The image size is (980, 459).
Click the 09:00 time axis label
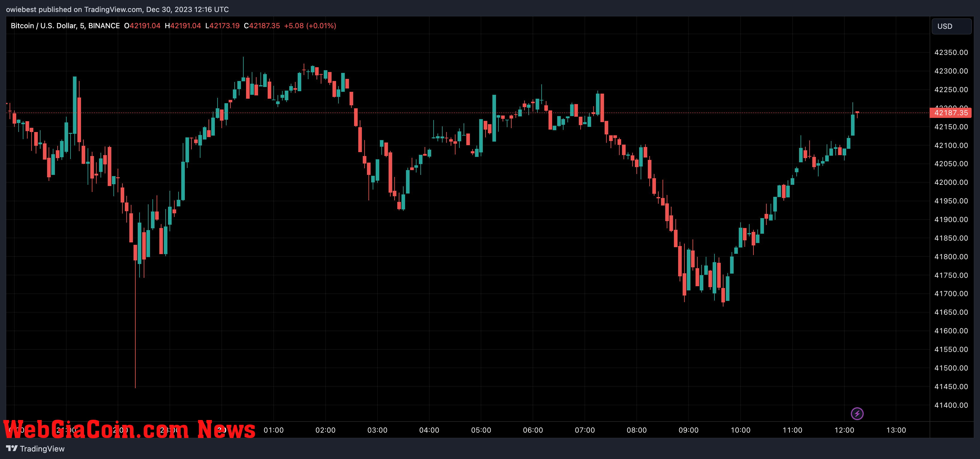click(x=689, y=430)
